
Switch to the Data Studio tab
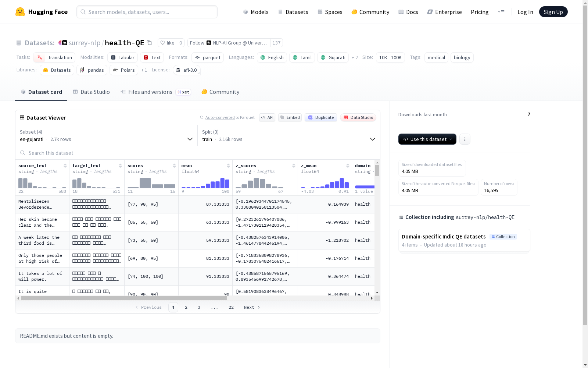[x=91, y=92]
